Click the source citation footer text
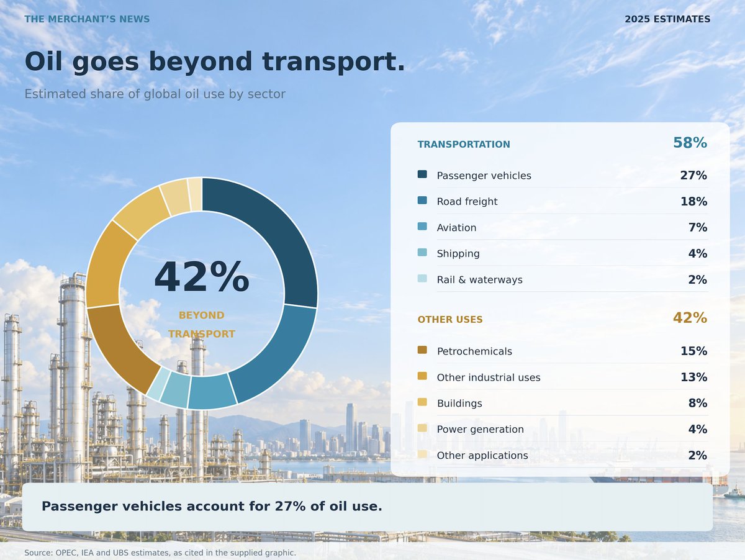The width and height of the screenshot is (745, 560). (160, 553)
